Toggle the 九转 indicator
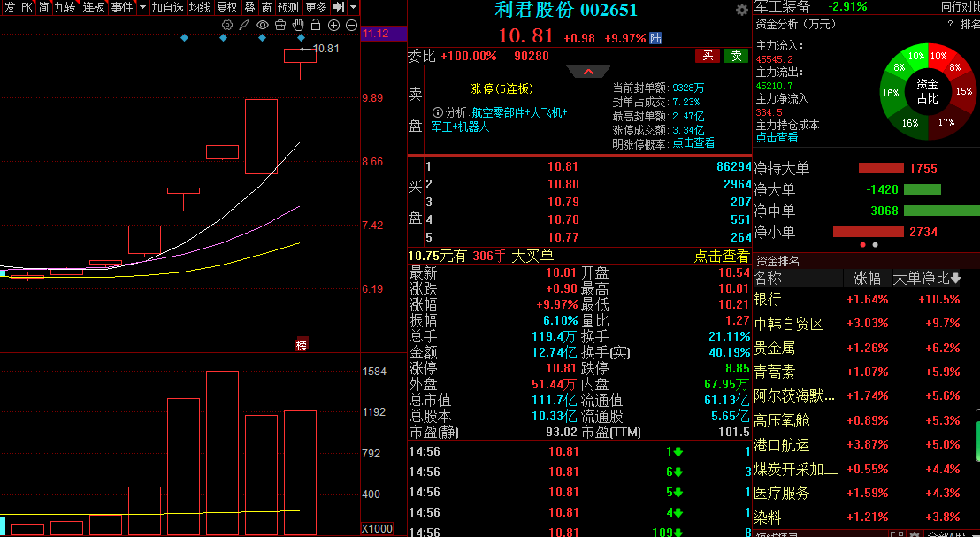 click(65, 7)
